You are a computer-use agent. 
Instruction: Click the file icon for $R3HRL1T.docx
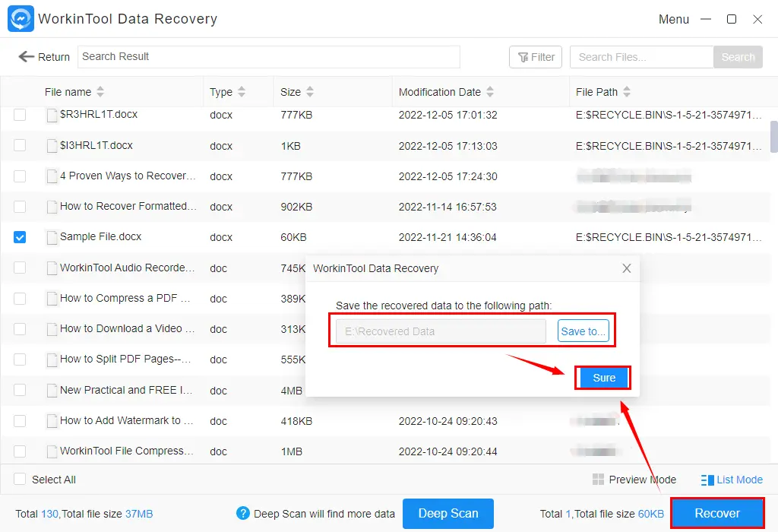tap(52, 115)
